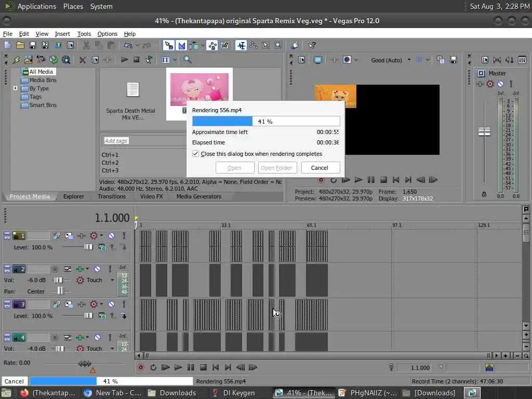Arm audio Track 2 for record
Image resolution: width=532 pixels, height=399 pixels.
click(55, 269)
